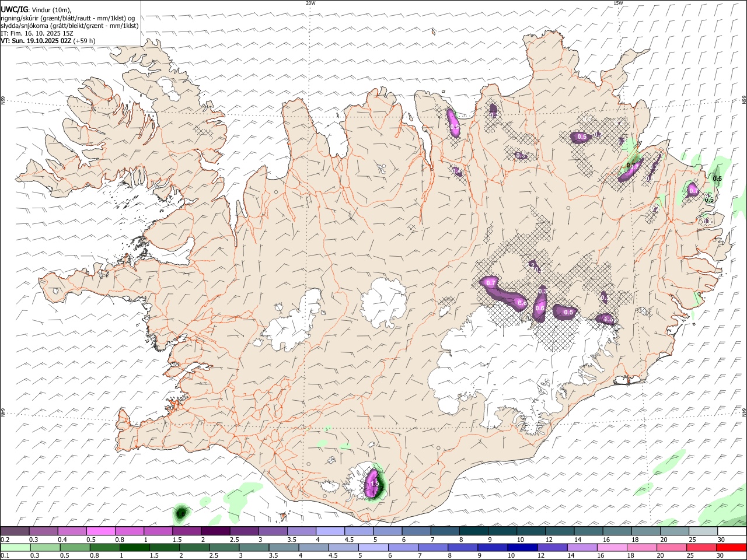Screen dimensions: 747x560
Task: Click darkest purple 2 swatch in upper legend row
Action: point(215,531)
